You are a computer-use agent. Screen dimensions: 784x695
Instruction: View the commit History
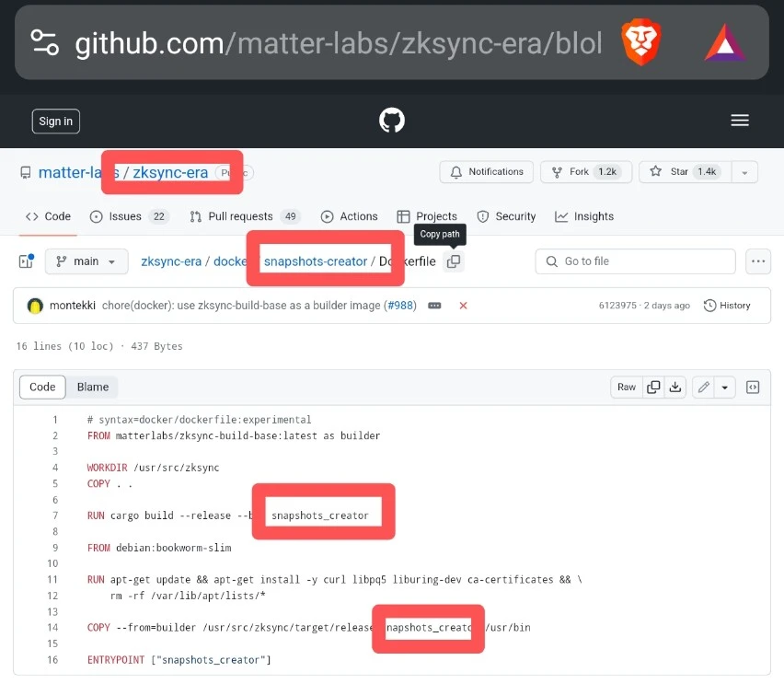click(x=727, y=306)
